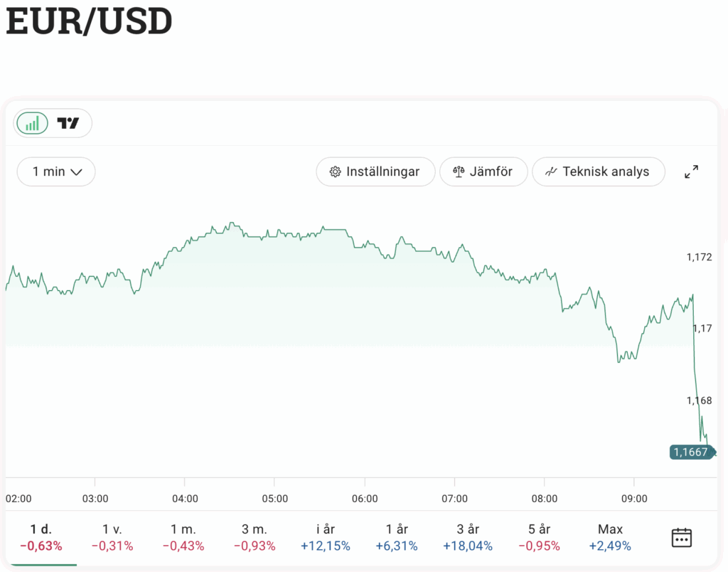Switch to the TradingView chart mode

pyautogui.click(x=69, y=123)
